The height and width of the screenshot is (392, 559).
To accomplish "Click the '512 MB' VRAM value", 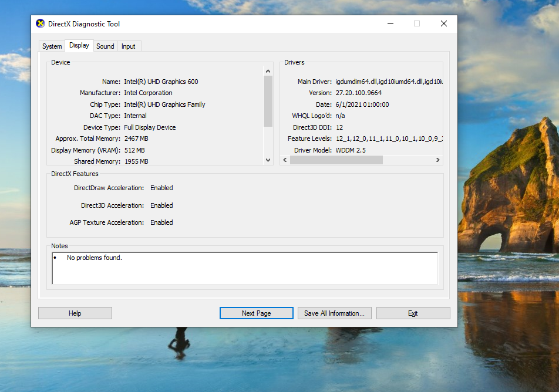I will pyautogui.click(x=134, y=150).
